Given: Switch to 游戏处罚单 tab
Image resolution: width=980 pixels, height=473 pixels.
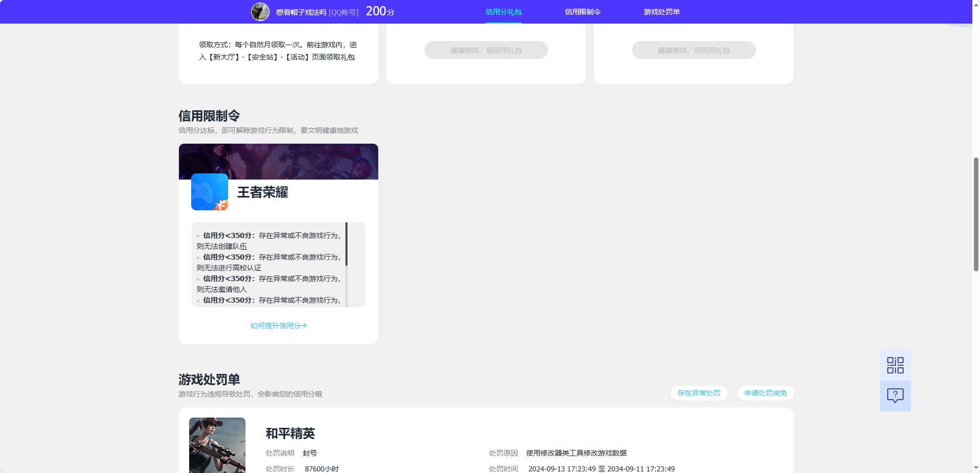Looking at the screenshot, I should coord(662,12).
